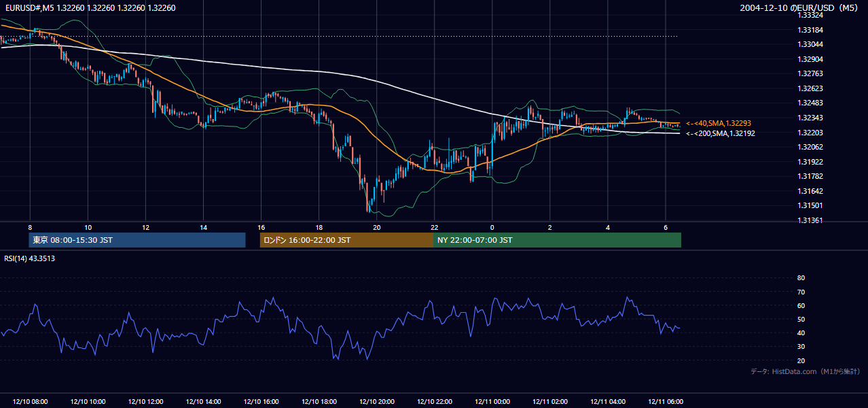
Task: Click RSI axis level 60
Action: coord(801,305)
